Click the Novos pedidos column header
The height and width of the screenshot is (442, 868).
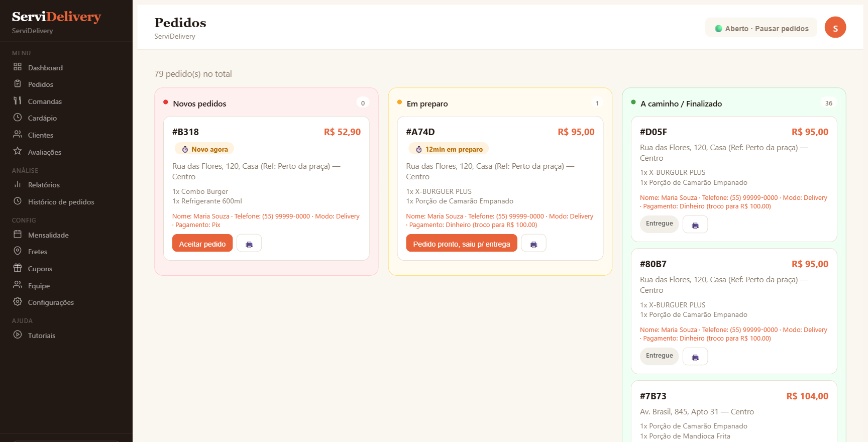point(199,103)
